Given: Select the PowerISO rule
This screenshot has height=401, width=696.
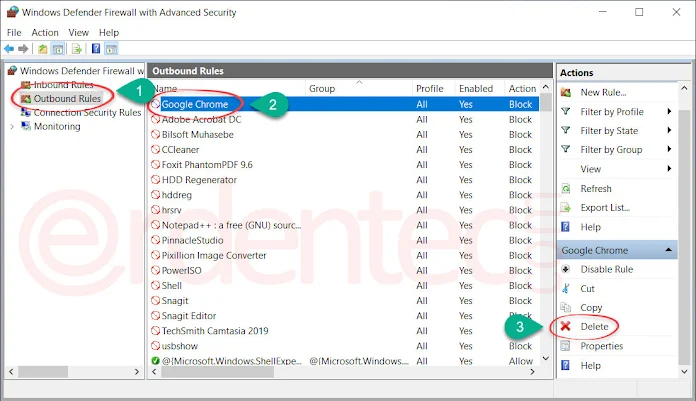Looking at the screenshot, I should [344, 270].
